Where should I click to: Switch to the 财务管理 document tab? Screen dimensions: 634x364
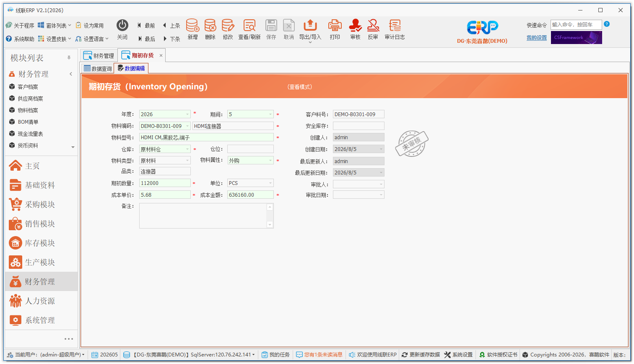tap(99, 55)
